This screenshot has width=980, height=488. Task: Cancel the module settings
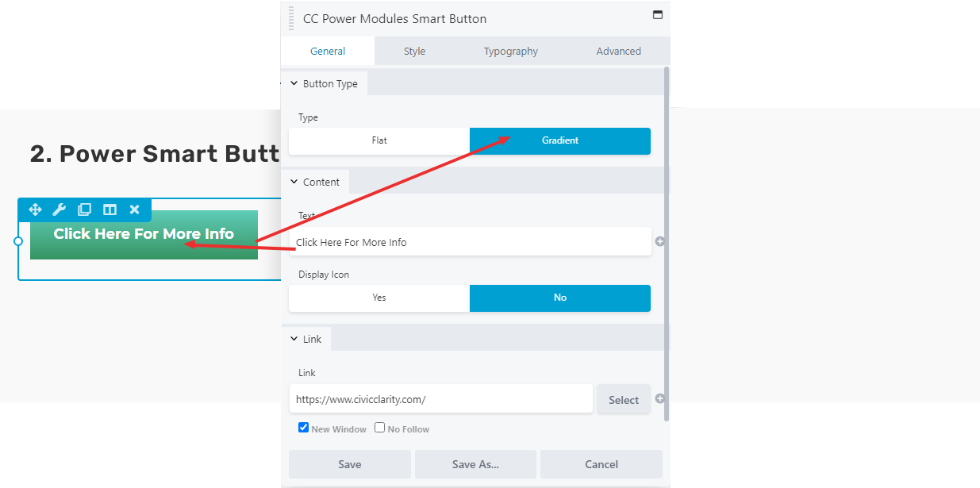click(601, 464)
